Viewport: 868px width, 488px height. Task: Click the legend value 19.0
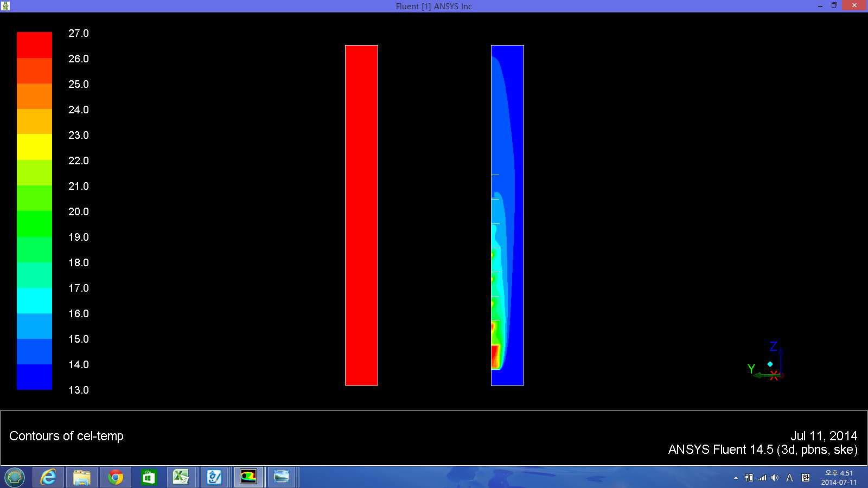tap(78, 237)
